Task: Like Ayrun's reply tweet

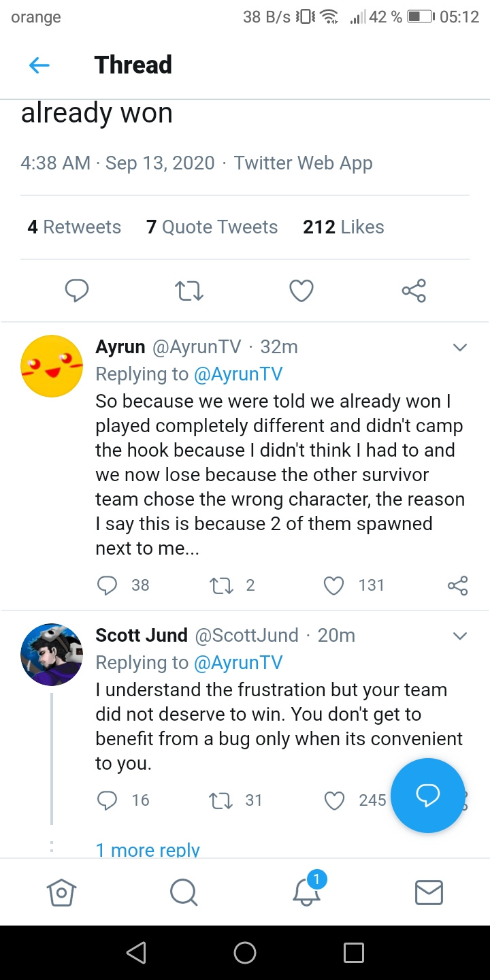Action: tap(333, 585)
